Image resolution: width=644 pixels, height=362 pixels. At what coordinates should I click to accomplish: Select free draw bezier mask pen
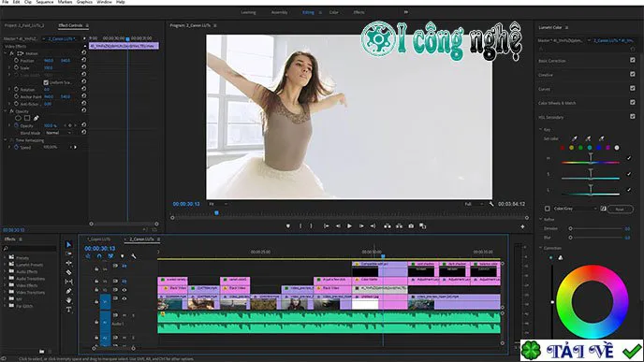(x=37, y=118)
